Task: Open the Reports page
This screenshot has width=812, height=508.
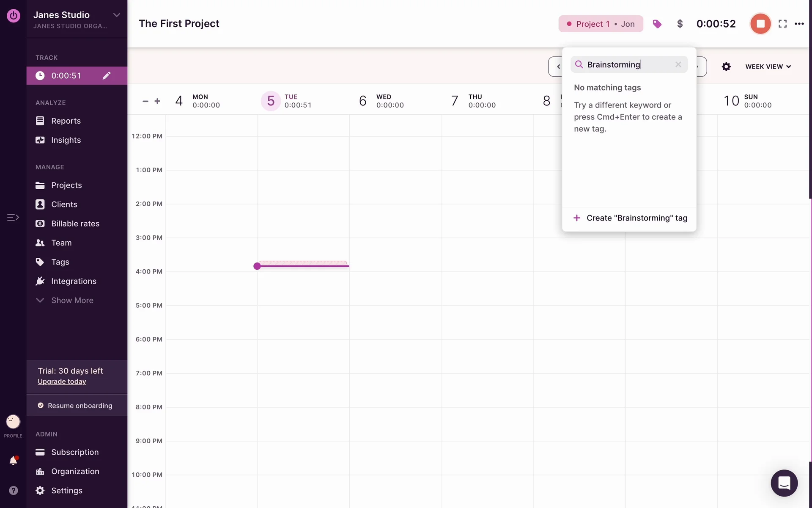Action: (x=66, y=121)
